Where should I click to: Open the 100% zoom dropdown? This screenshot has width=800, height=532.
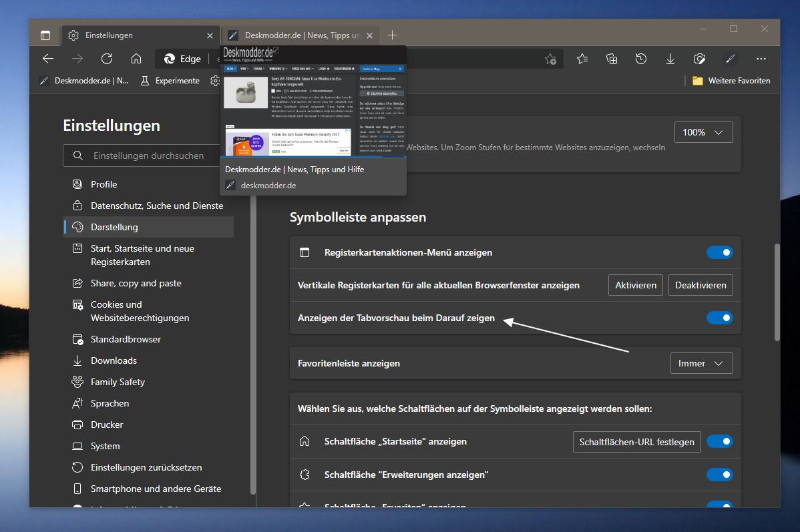click(x=704, y=132)
